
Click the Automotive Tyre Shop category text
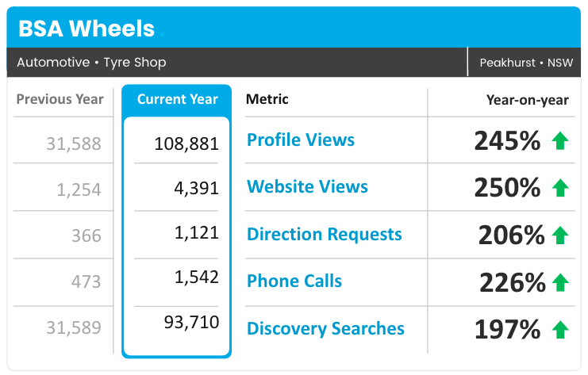click(x=91, y=63)
